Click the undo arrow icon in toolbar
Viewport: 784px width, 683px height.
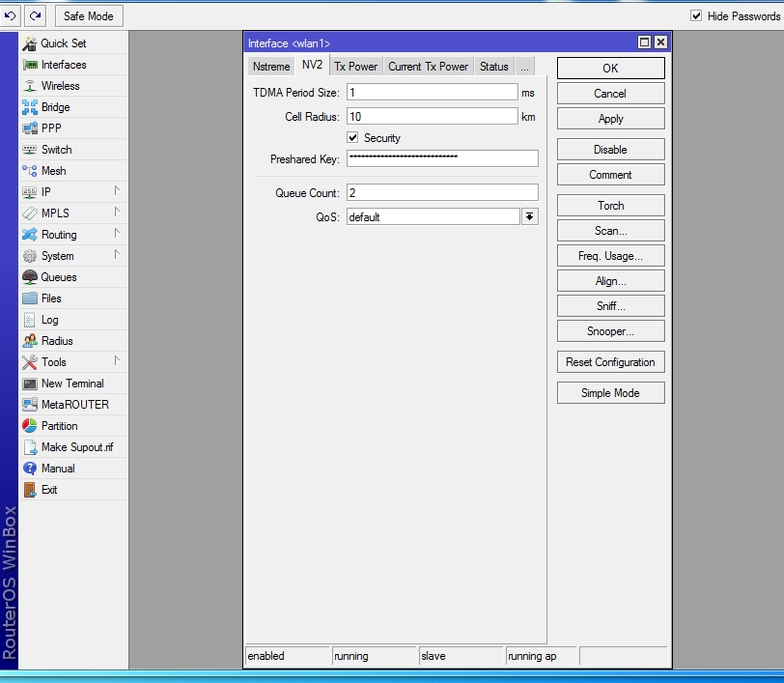point(12,15)
